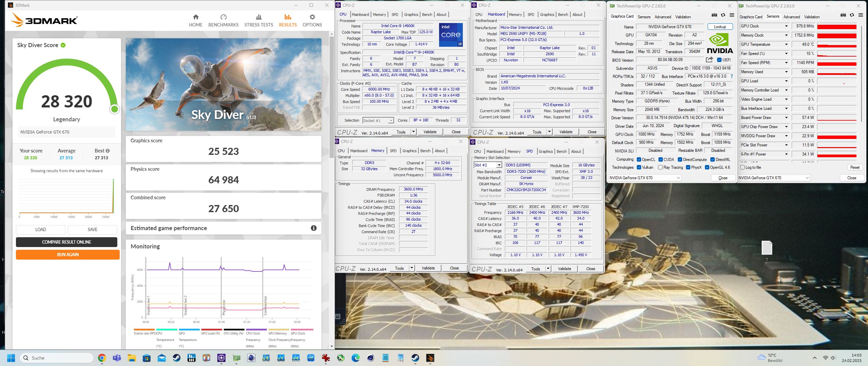Click refresh icon in GPU-Z Graphics Card window

click(723, 15)
